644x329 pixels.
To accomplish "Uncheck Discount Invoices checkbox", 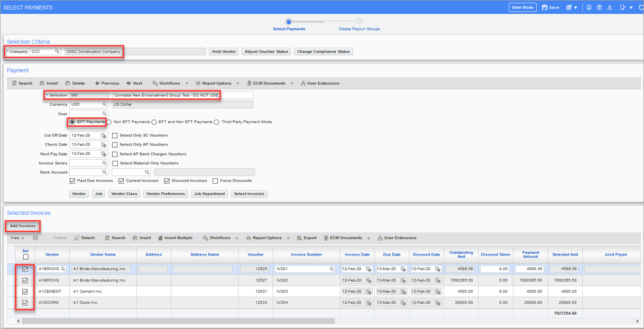I will click(167, 181).
